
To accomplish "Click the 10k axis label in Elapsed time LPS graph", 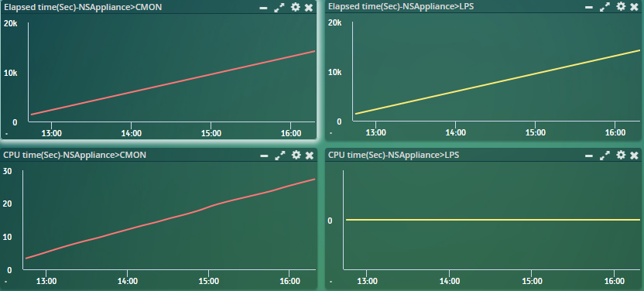I will click(334, 72).
